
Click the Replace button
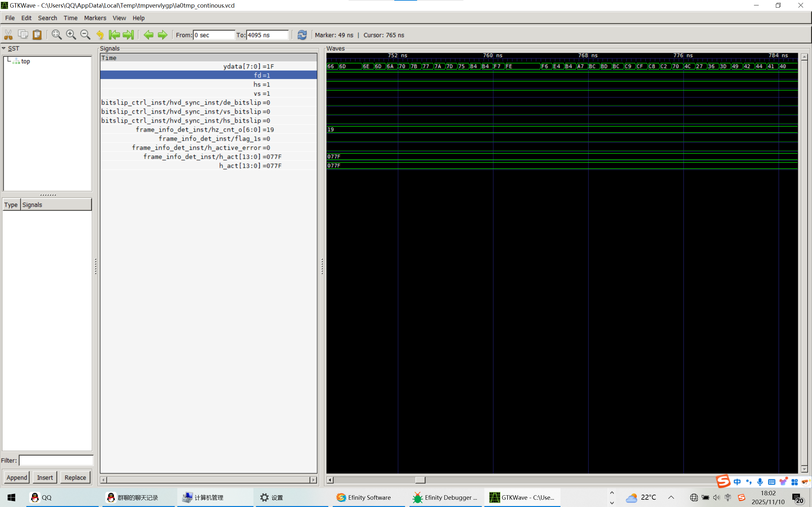point(75,477)
